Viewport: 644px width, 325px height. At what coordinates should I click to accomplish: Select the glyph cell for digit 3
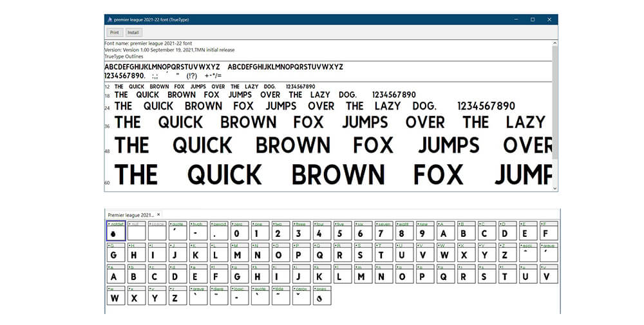pos(301,231)
